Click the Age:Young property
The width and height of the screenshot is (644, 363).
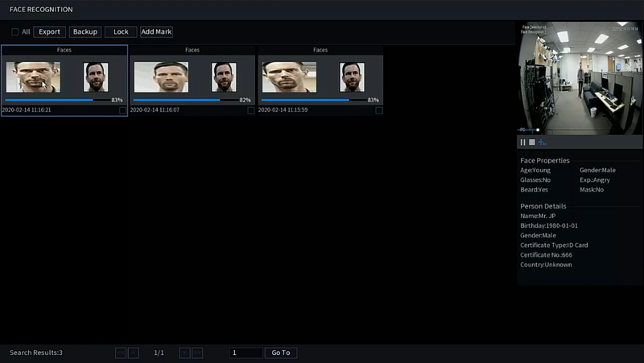535,170
